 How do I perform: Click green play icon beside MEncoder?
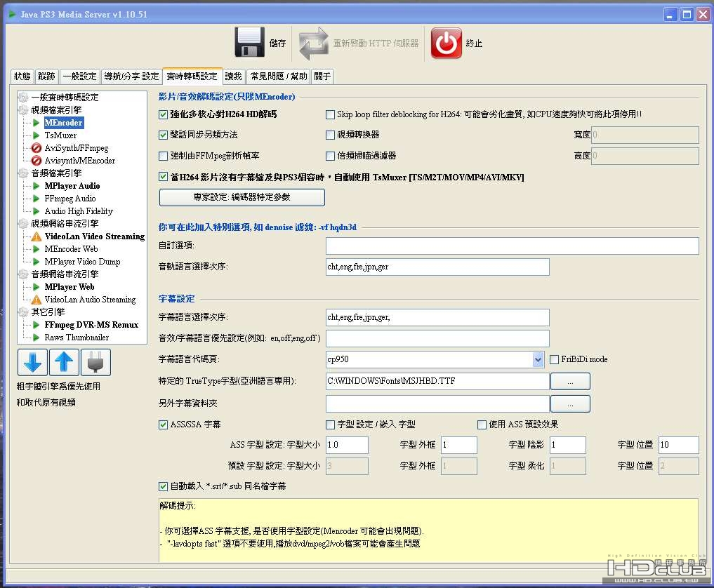pyautogui.click(x=37, y=122)
